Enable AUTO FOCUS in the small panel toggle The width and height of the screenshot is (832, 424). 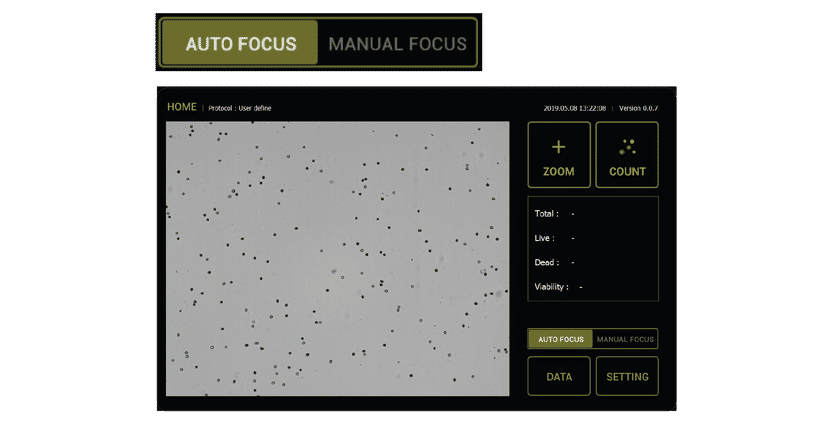click(x=560, y=339)
